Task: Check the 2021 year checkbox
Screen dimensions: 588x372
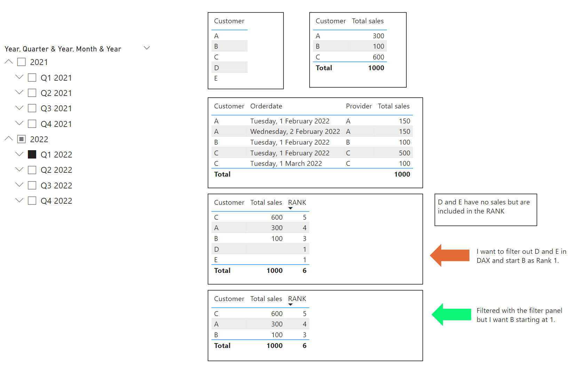Action: click(x=22, y=62)
